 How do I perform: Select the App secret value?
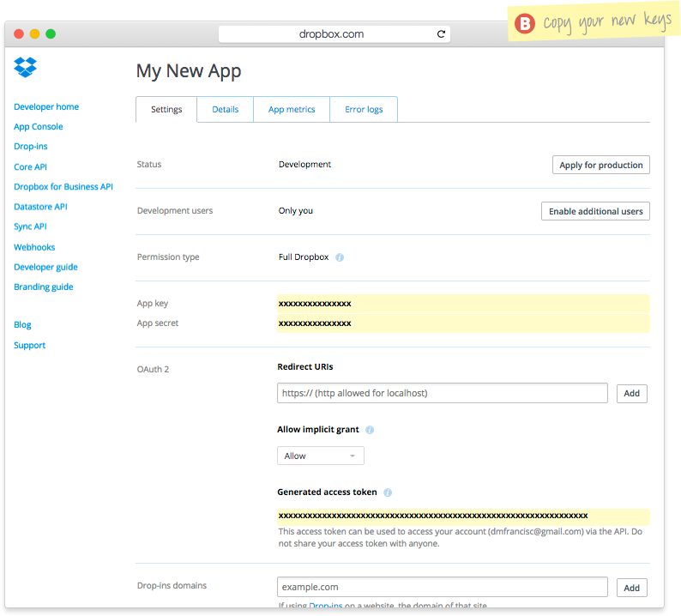click(x=315, y=323)
